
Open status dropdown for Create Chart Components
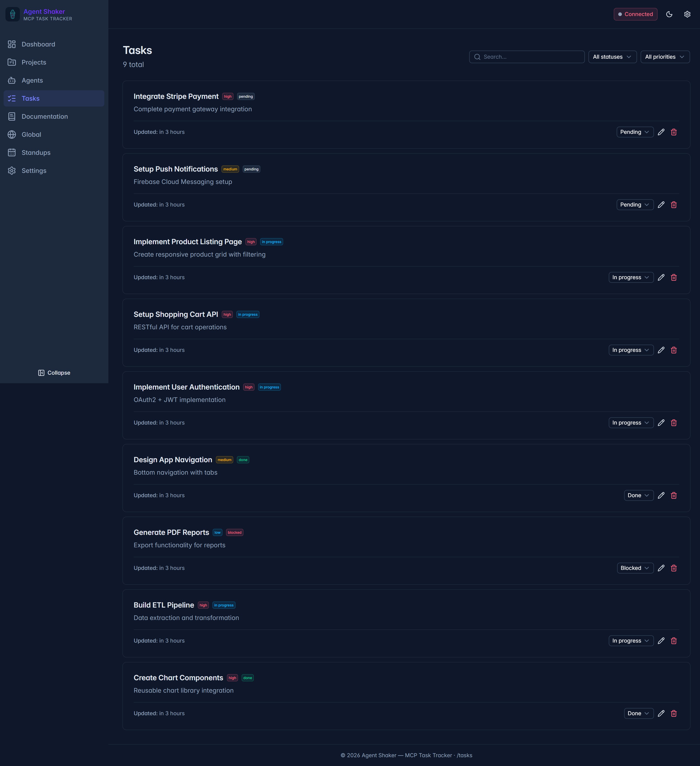(638, 713)
